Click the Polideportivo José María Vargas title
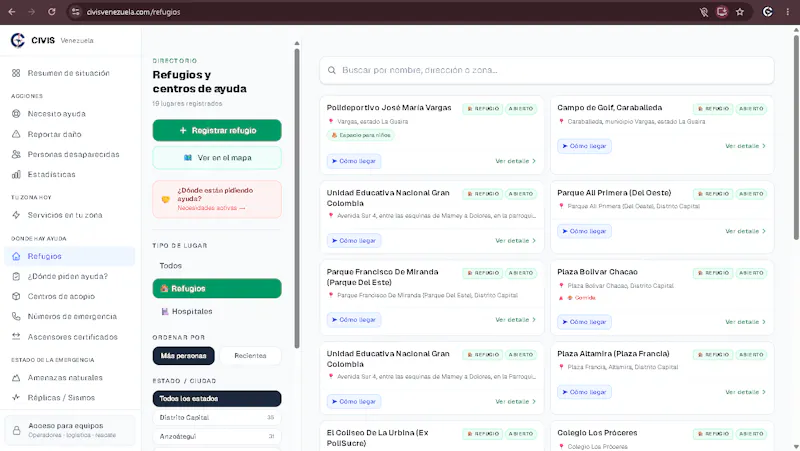The width and height of the screenshot is (800, 451). click(x=389, y=108)
